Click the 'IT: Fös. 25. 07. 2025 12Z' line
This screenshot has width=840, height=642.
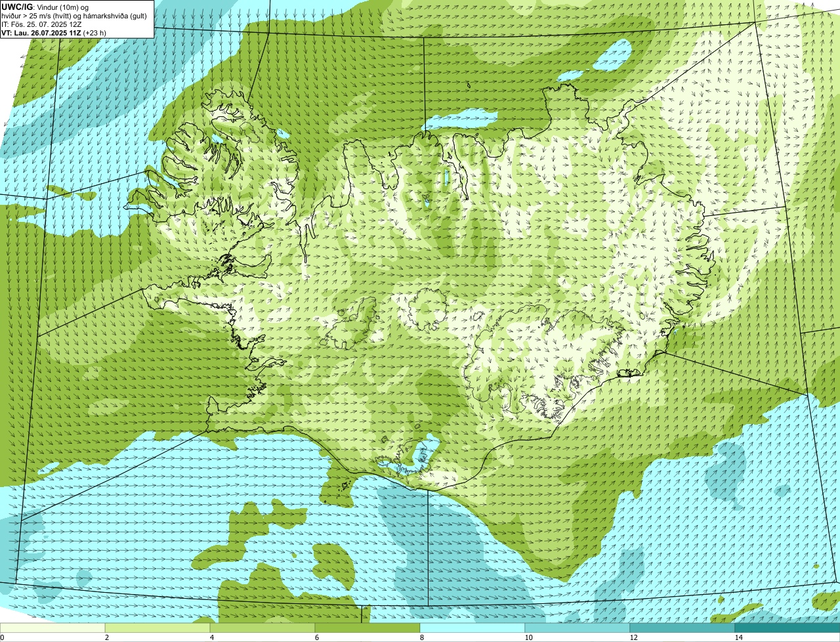41,24
